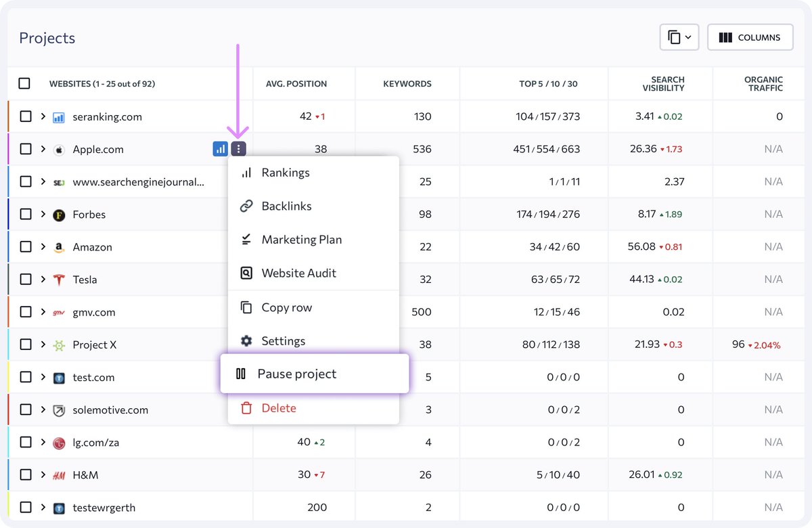Check the checkbox for seranking.com
Image resolution: width=812 pixels, height=528 pixels.
(x=25, y=116)
